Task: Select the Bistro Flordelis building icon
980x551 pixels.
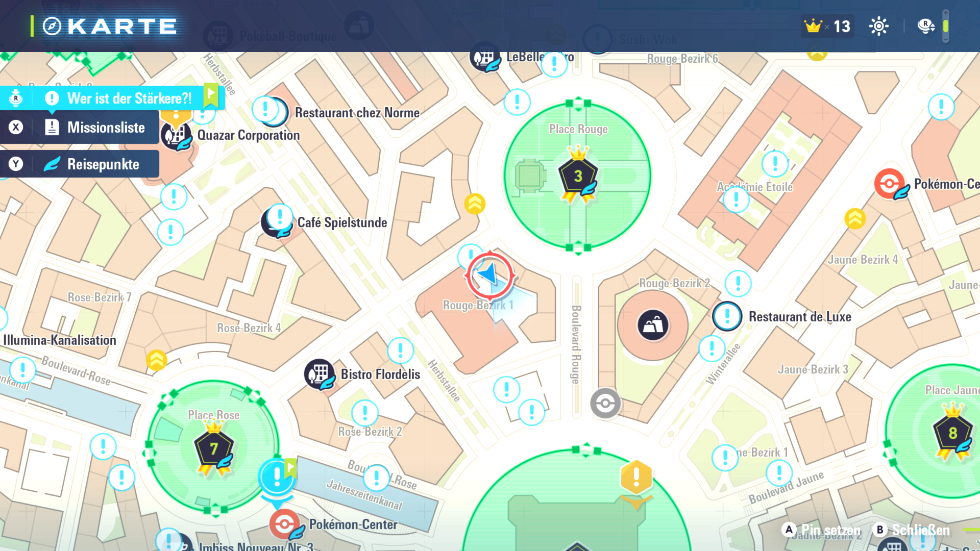Action: tap(319, 374)
